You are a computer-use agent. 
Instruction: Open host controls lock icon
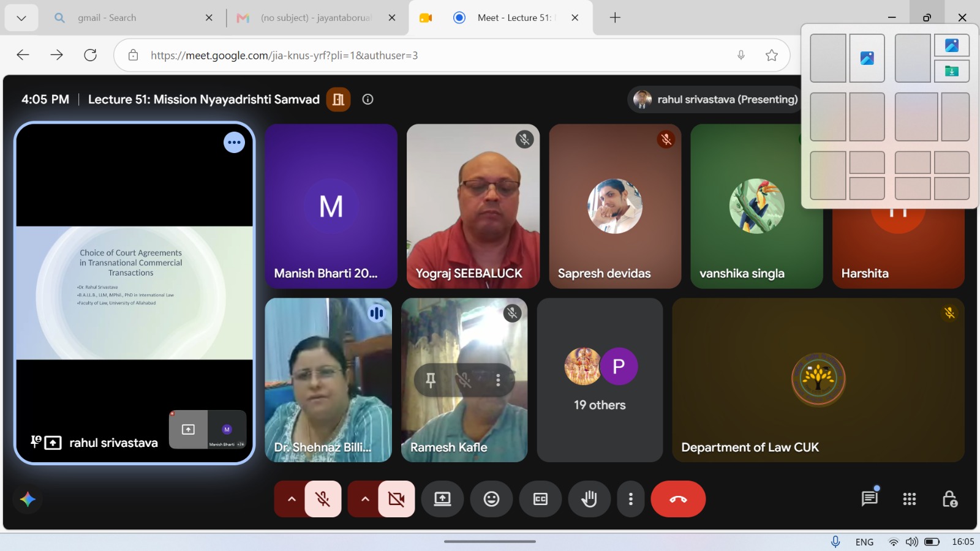[x=949, y=499]
